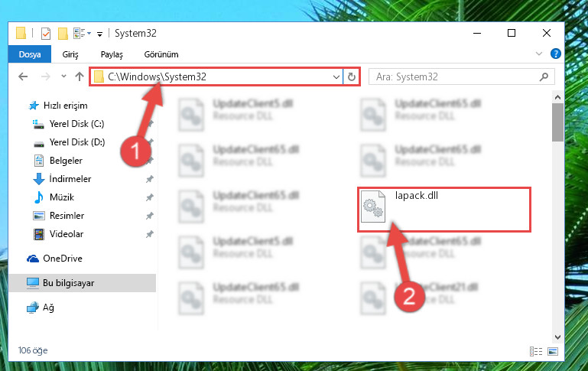Switch to large thumbnails view icon
The image size is (588, 371).
(x=552, y=351)
